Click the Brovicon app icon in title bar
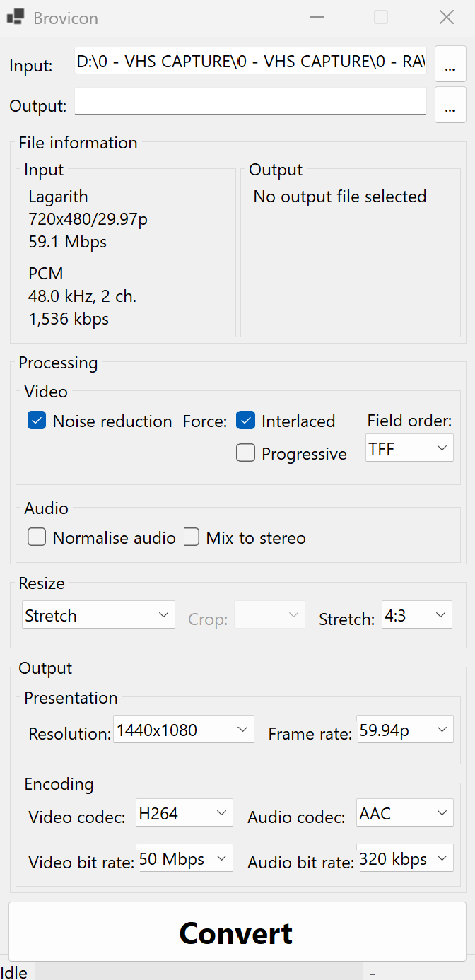The image size is (475, 980). click(16, 18)
